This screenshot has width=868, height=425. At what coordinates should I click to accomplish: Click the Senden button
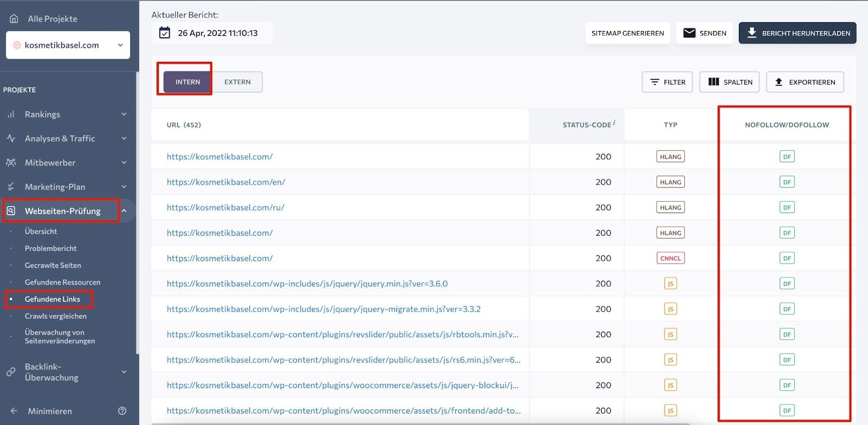[x=704, y=33]
